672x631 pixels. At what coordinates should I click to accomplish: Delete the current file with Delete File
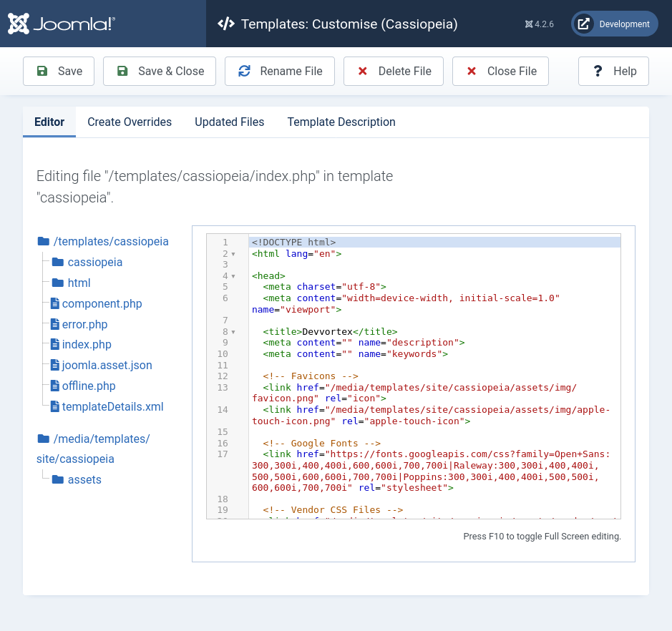[393, 71]
